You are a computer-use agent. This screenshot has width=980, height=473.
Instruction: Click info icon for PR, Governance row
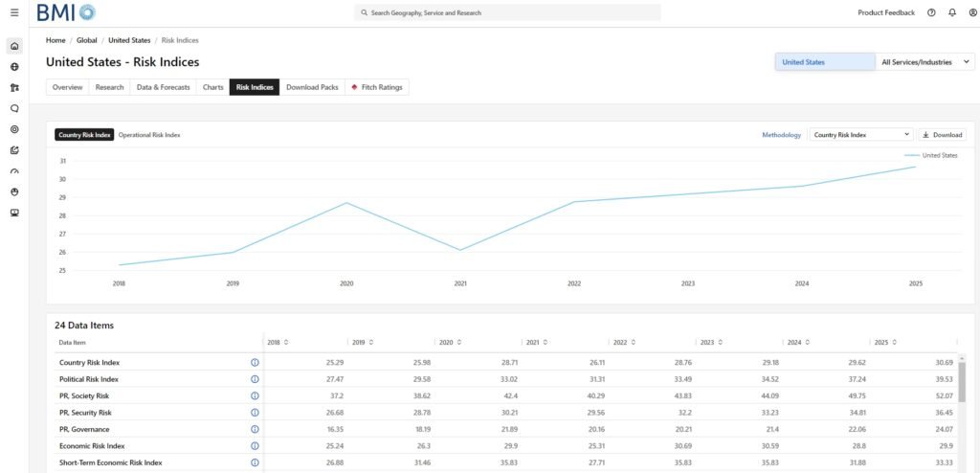tap(255, 429)
